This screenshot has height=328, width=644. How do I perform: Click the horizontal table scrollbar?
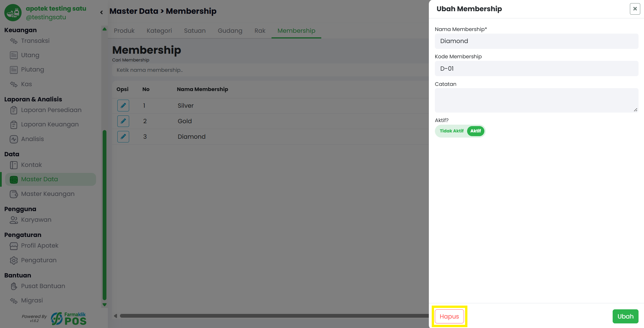(x=274, y=316)
